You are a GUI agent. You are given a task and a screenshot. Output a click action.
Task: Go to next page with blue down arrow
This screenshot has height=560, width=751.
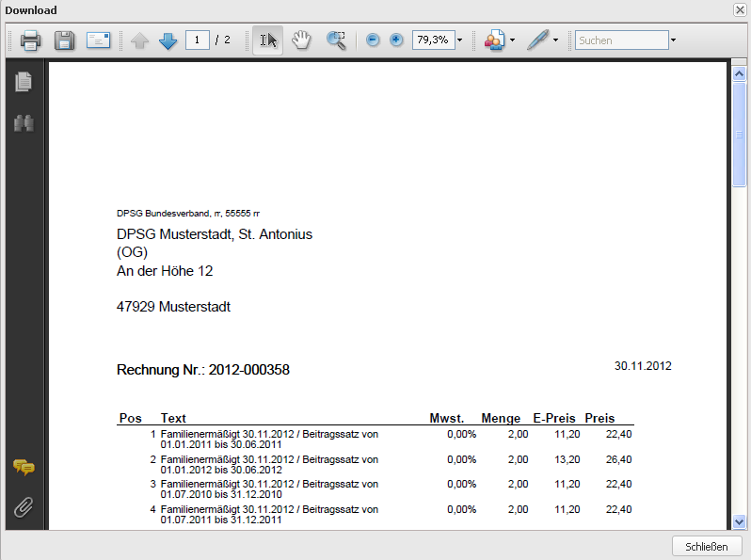pyautogui.click(x=168, y=40)
